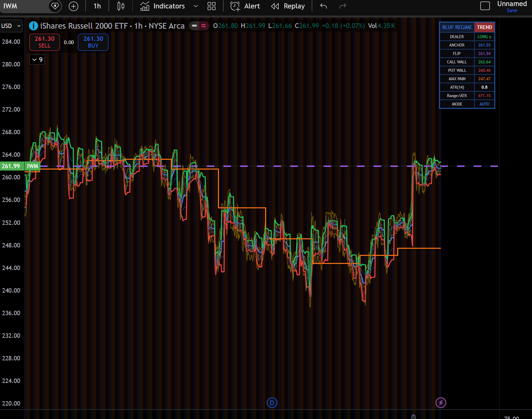Screen dimensions: 532x419
Task: Click the FLIP value 261.94
Action: click(484, 54)
